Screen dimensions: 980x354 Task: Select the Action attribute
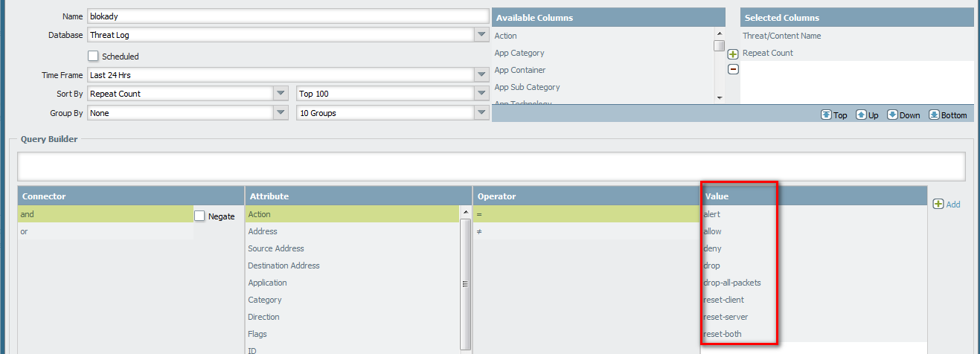click(x=353, y=214)
